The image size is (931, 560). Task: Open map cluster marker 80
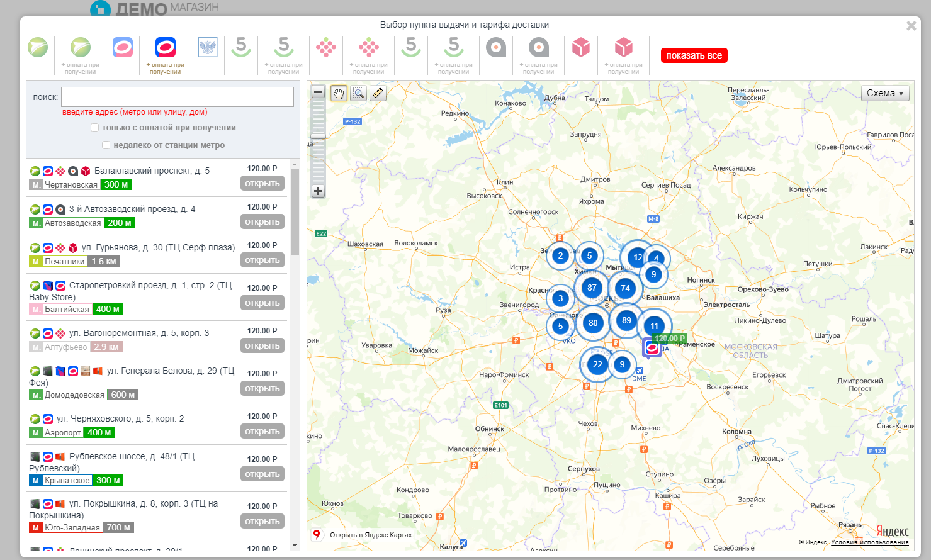(593, 323)
